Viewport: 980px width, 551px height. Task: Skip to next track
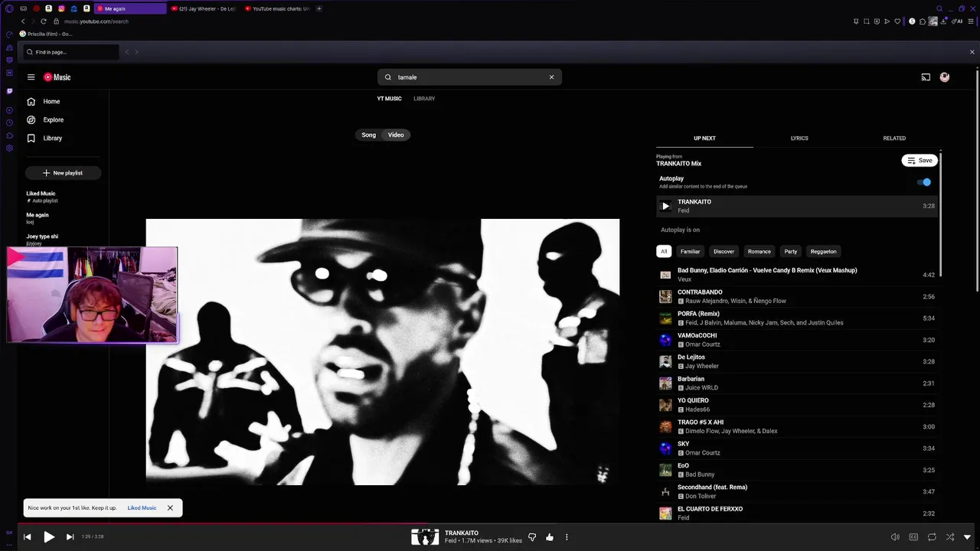coord(70,537)
